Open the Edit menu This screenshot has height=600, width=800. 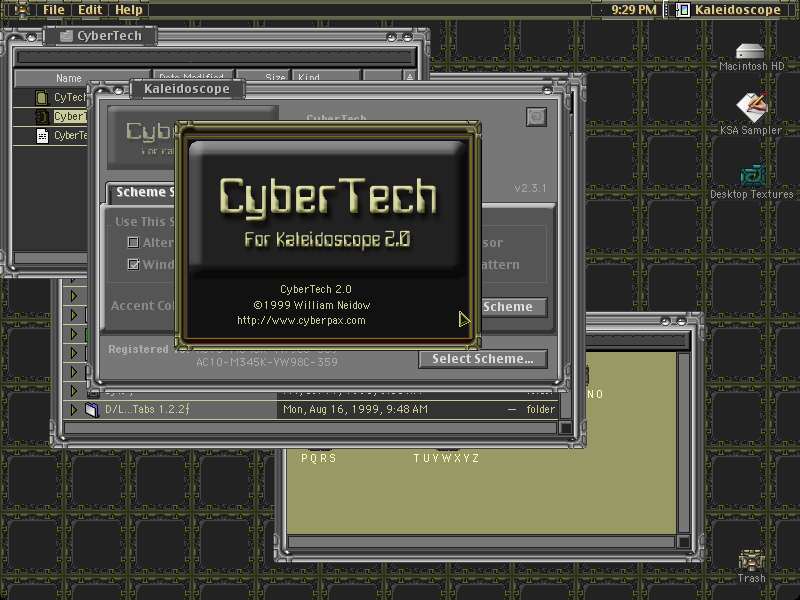point(90,10)
